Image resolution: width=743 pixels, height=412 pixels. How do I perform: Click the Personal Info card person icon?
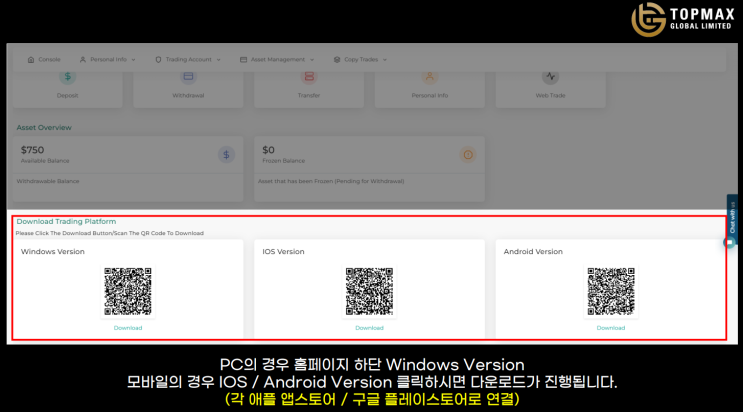[430, 76]
